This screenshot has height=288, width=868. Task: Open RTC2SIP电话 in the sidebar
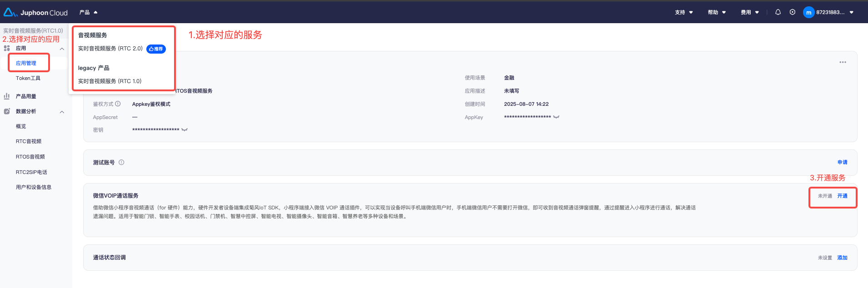[x=31, y=172]
